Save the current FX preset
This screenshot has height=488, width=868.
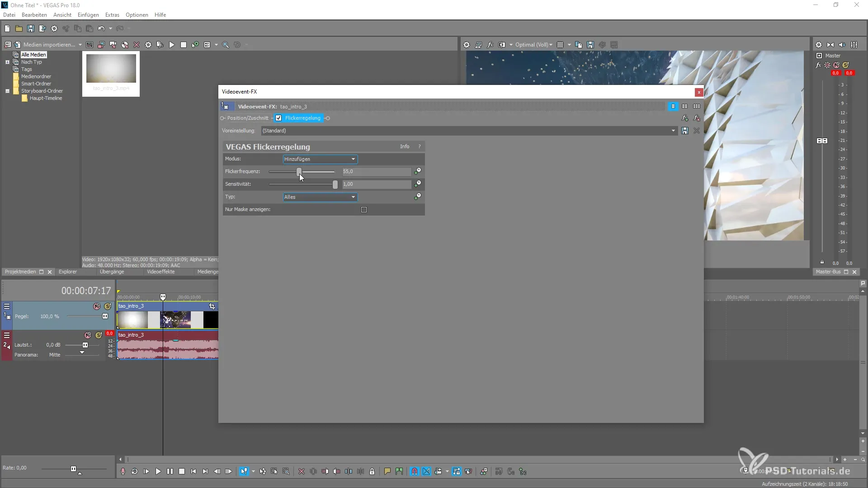pyautogui.click(x=685, y=131)
